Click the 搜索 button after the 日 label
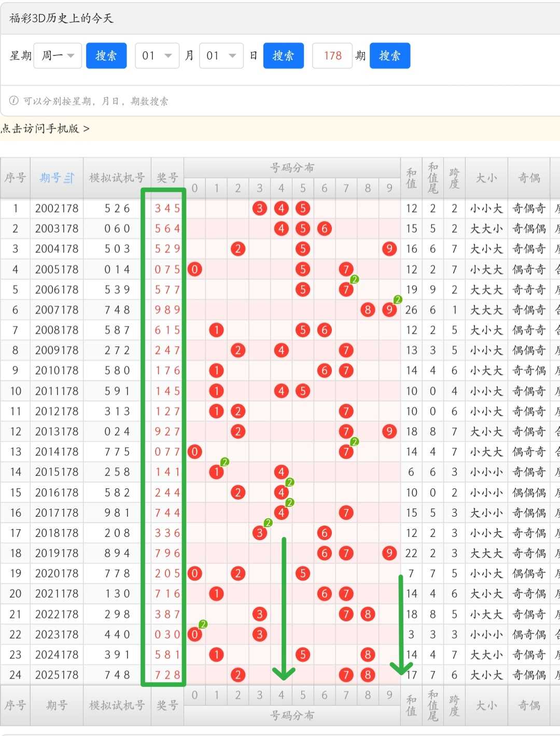 pyautogui.click(x=284, y=55)
